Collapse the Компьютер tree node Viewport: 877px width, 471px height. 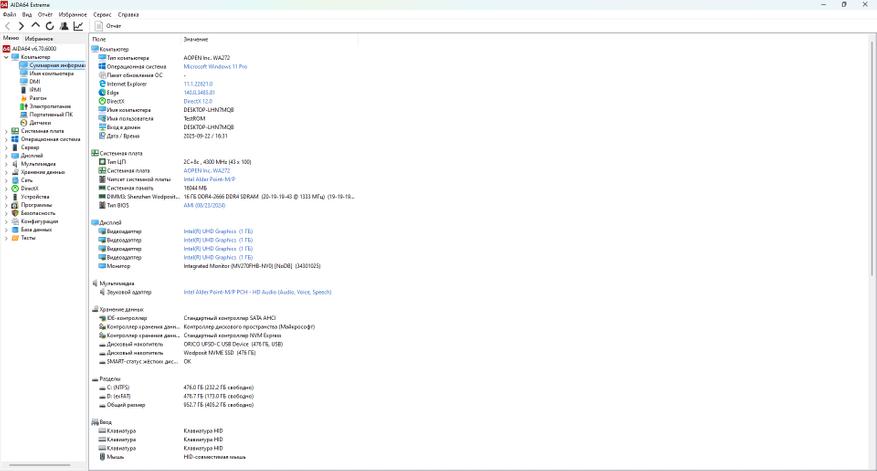pos(6,57)
